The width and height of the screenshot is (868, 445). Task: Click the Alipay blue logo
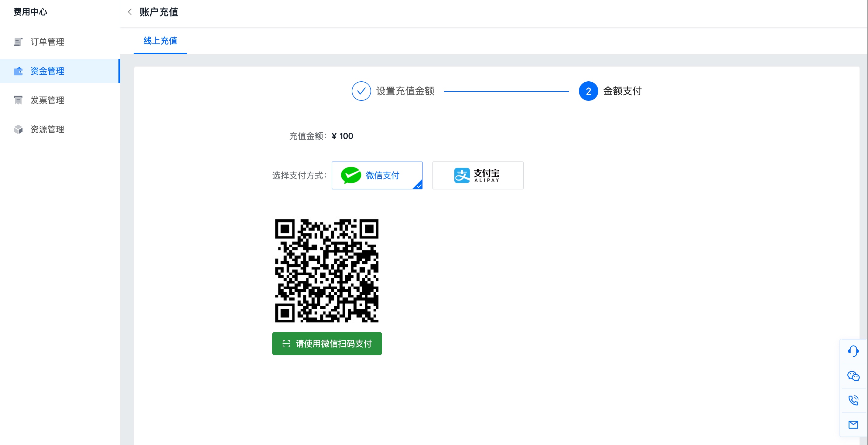[462, 175]
